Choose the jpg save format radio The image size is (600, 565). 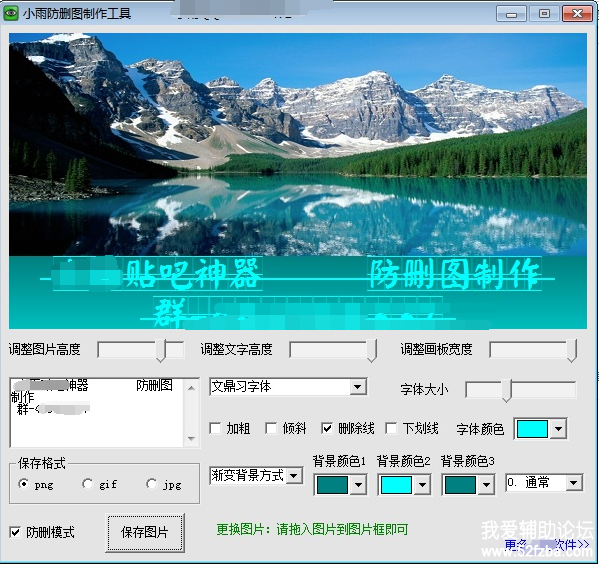point(152,484)
